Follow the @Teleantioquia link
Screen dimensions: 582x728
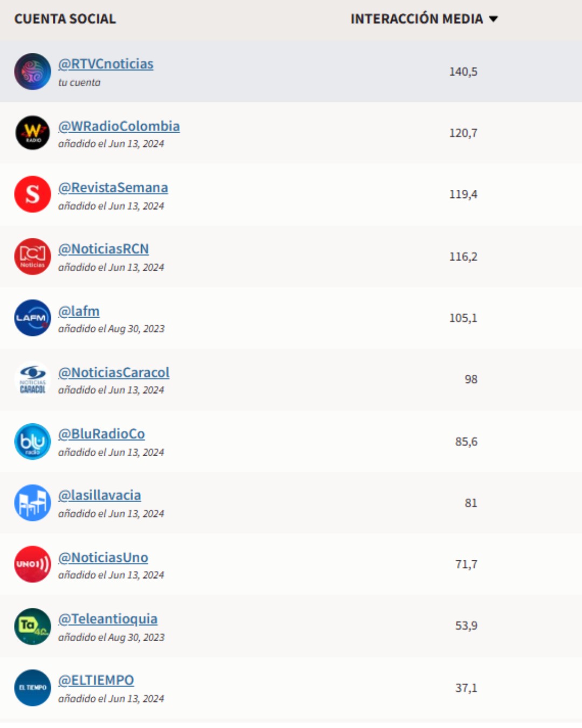pyautogui.click(x=108, y=619)
